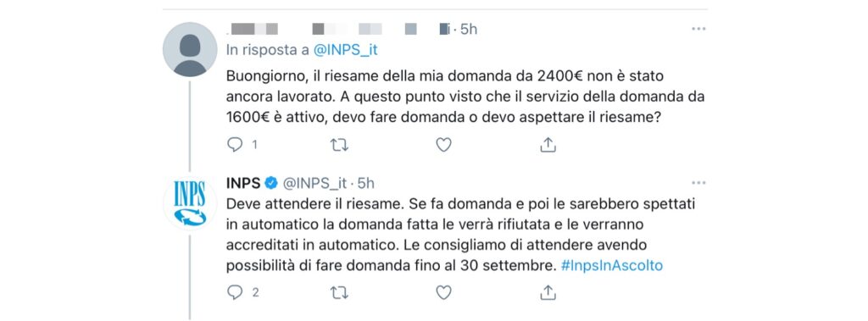
Task: Click the INPS verified badge
Action: 272,183
